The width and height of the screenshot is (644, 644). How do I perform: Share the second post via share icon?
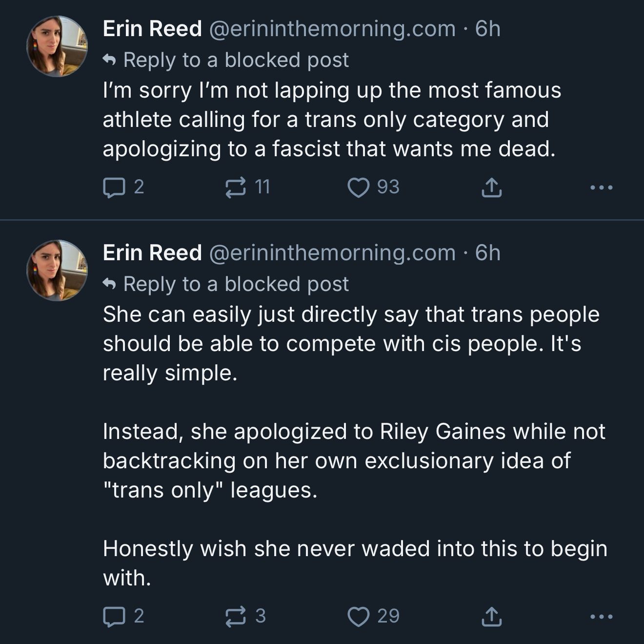point(491,616)
